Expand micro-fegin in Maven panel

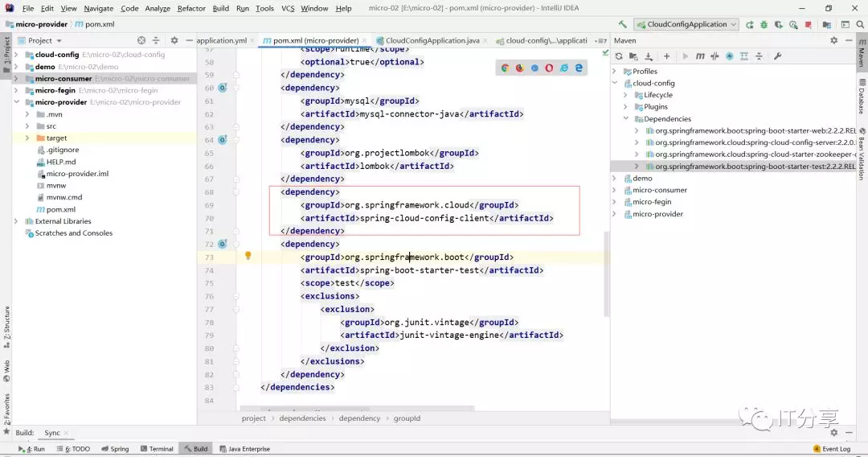point(615,202)
